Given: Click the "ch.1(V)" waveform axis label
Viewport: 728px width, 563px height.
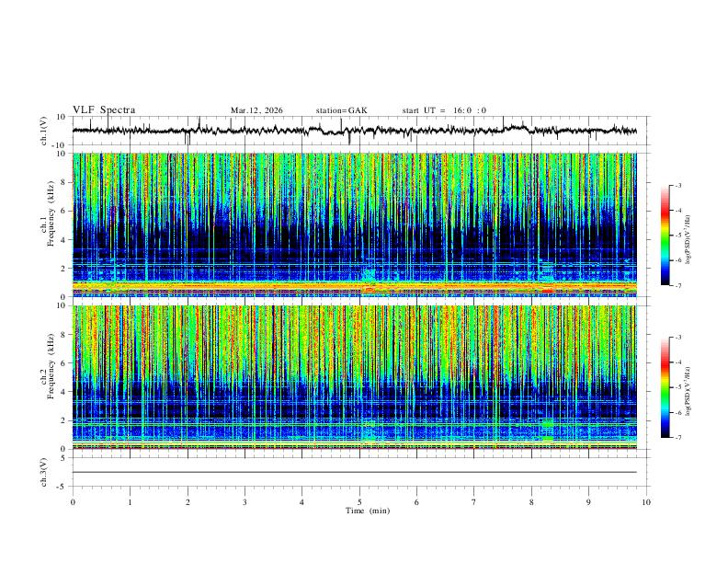Looking at the screenshot, I should point(44,131).
